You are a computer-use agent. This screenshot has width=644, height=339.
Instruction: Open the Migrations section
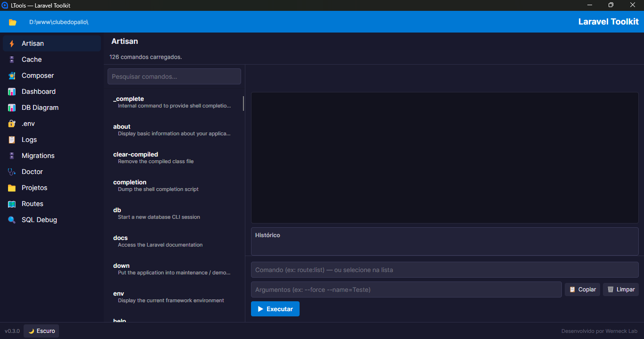point(52,156)
